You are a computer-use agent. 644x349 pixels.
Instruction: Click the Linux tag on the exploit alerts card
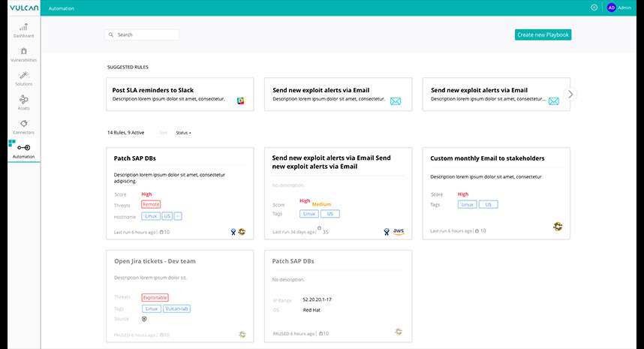(x=309, y=214)
